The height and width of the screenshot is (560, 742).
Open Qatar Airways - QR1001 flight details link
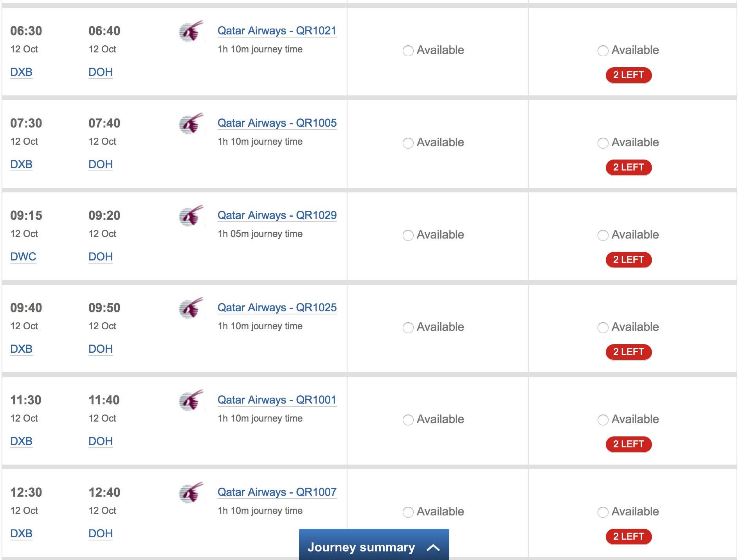(x=277, y=400)
